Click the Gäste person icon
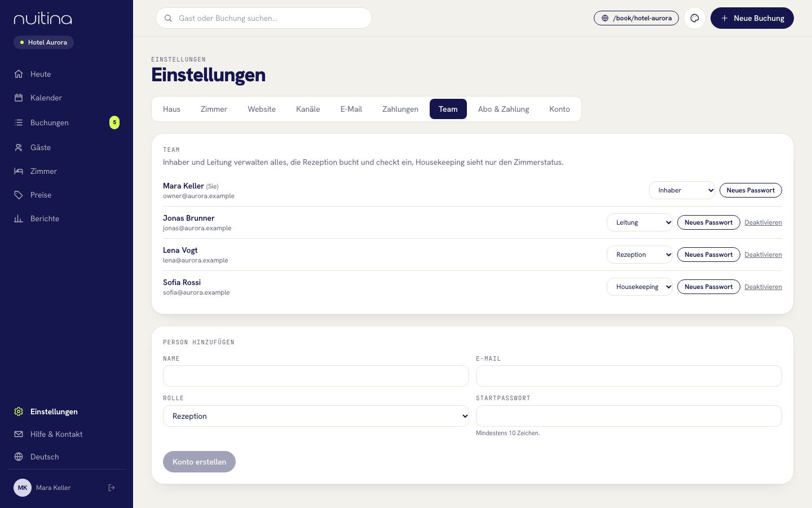The height and width of the screenshot is (508, 812). (19, 147)
